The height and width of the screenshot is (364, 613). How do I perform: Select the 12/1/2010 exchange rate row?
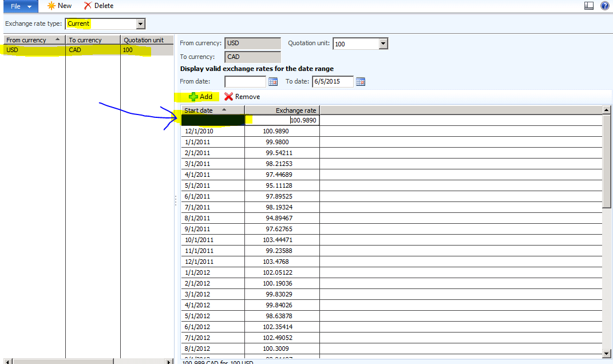point(213,131)
